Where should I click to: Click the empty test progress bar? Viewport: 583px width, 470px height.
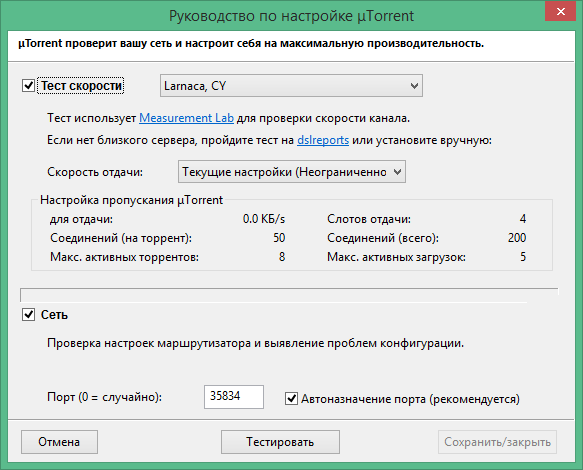coord(289,295)
